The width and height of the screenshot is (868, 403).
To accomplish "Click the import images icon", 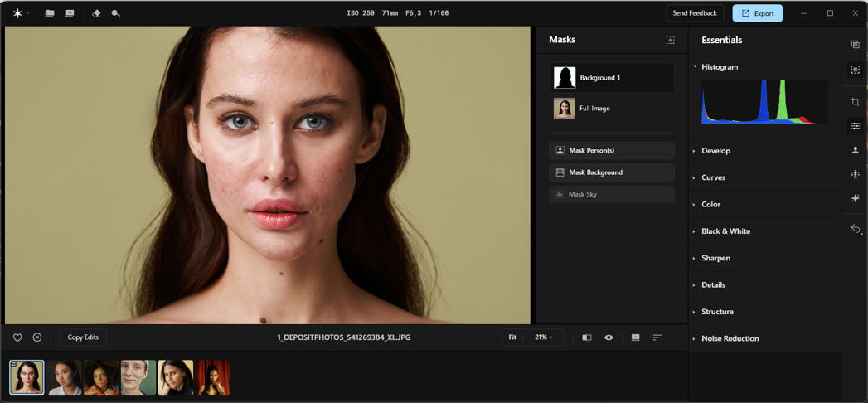I will (69, 13).
